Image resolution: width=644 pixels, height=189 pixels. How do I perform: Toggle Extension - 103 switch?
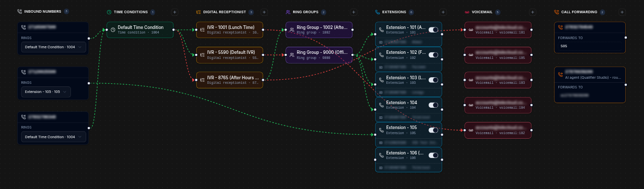pyautogui.click(x=433, y=80)
